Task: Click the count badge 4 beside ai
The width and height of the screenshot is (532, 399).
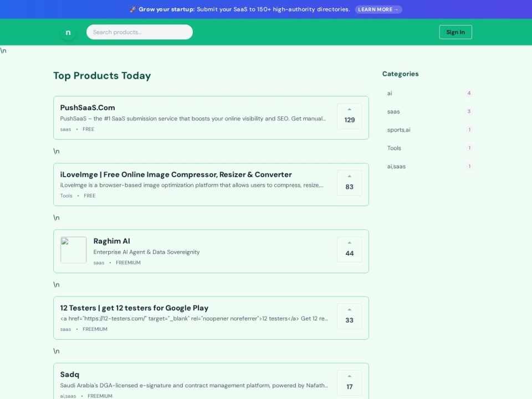Action: pos(469,93)
